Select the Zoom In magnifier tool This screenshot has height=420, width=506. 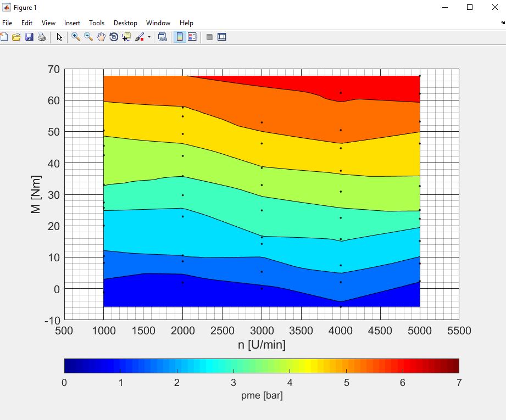pos(76,37)
